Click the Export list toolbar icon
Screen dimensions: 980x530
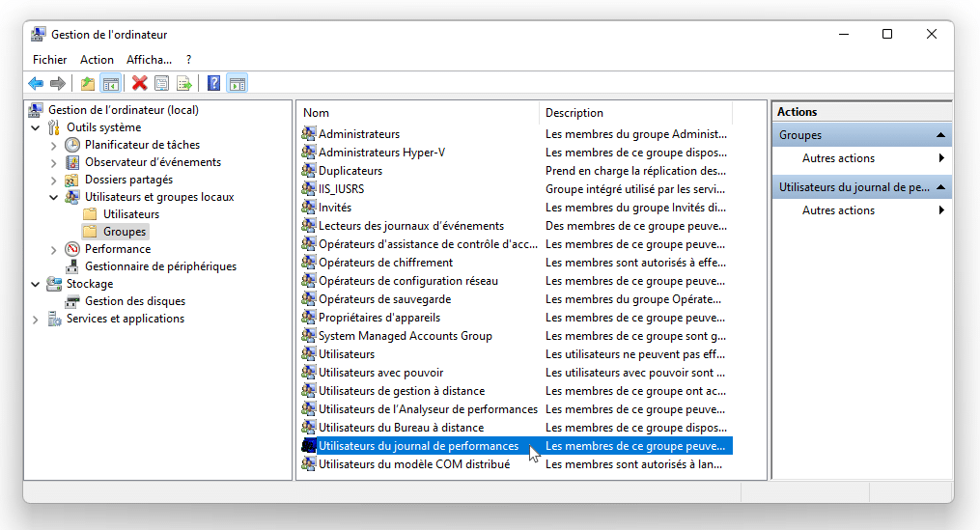pyautogui.click(x=183, y=84)
